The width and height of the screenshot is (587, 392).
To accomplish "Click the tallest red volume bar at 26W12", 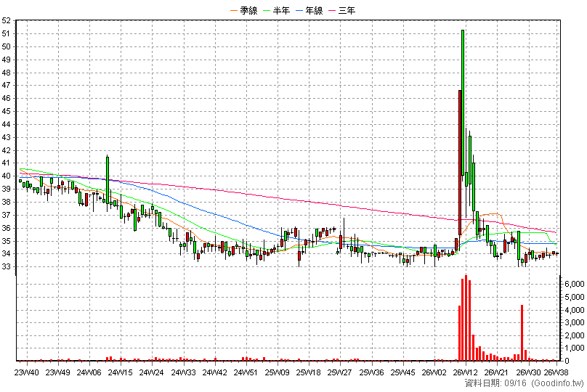I will (466, 318).
